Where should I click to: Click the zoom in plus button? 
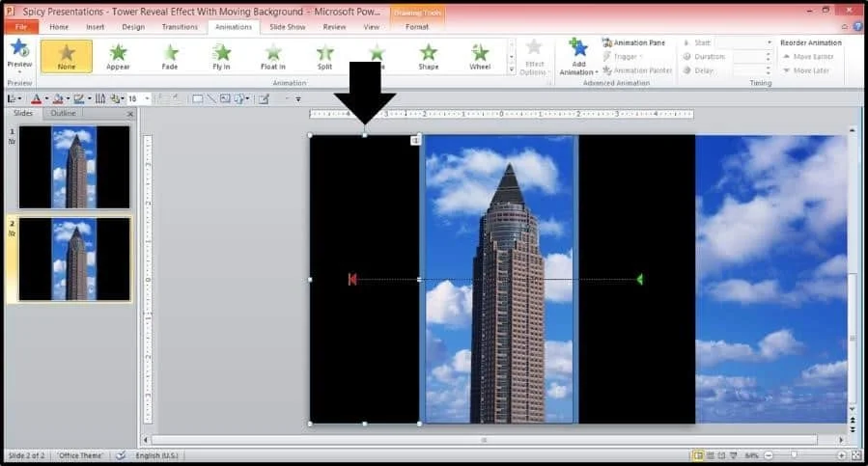(841, 455)
